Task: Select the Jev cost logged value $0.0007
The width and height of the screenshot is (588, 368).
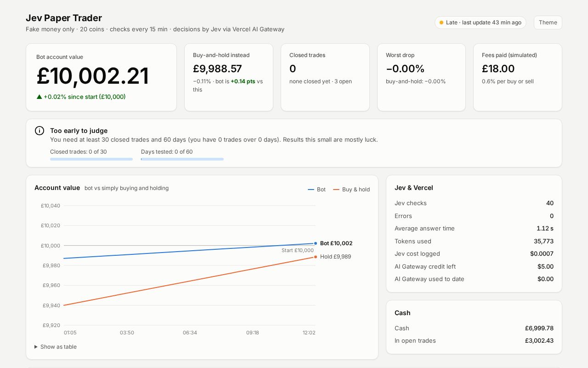Action: tap(542, 254)
